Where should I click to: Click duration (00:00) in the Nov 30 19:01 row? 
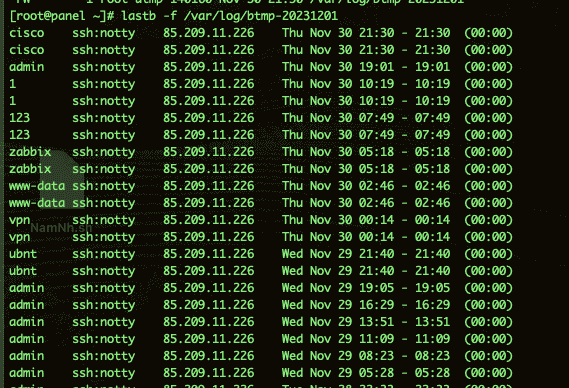click(x=488, y=67)
